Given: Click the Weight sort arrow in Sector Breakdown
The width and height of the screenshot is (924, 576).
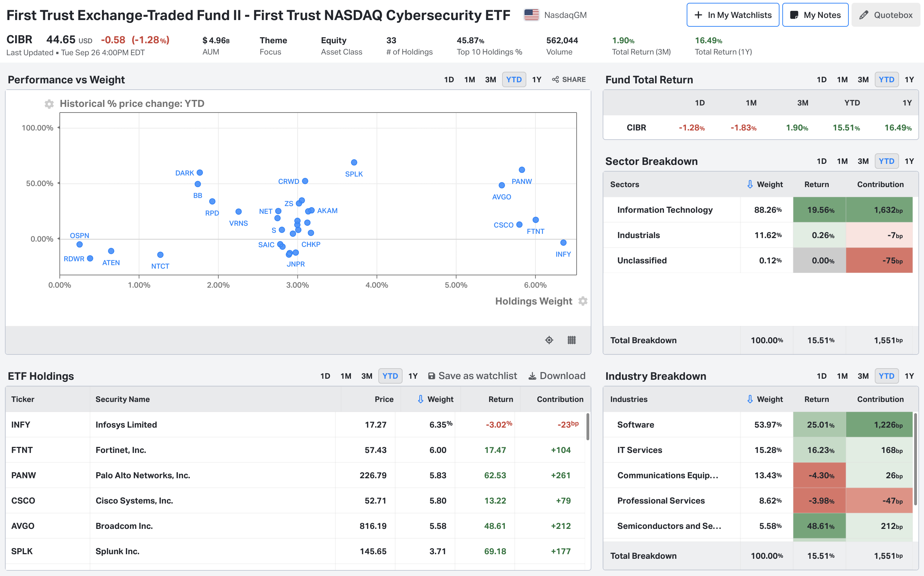Looking at the screenshot, I should pyautogui.click(x=750, y=184).
